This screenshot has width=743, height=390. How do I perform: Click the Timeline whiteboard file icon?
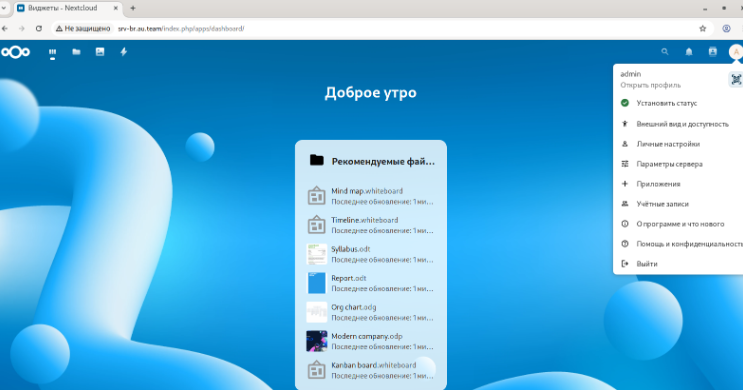317,225
